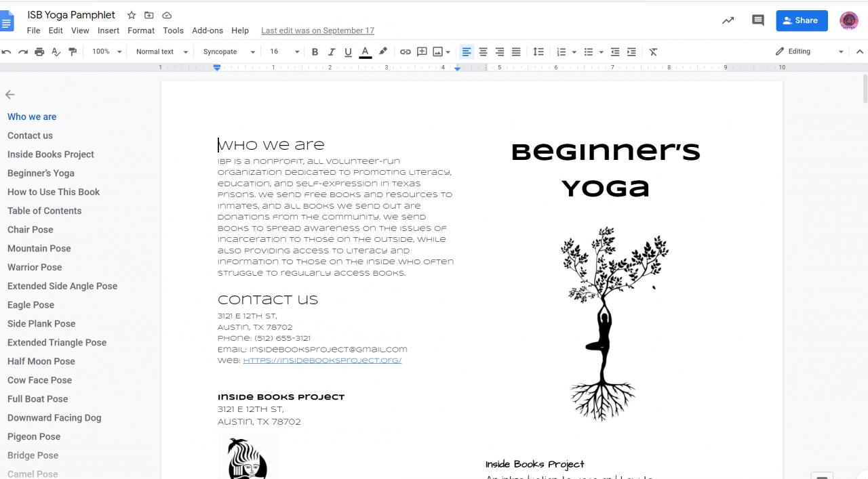Star the ISB Yoga Pamphlet document
The width and height of the screenshot is (868, 479).
click(x=132, y=15)
